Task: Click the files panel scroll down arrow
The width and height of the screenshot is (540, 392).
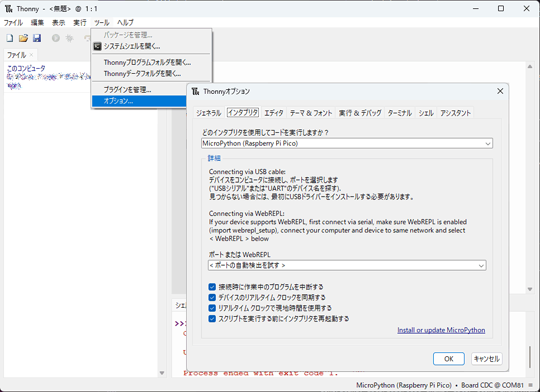Action: point(162,373)
